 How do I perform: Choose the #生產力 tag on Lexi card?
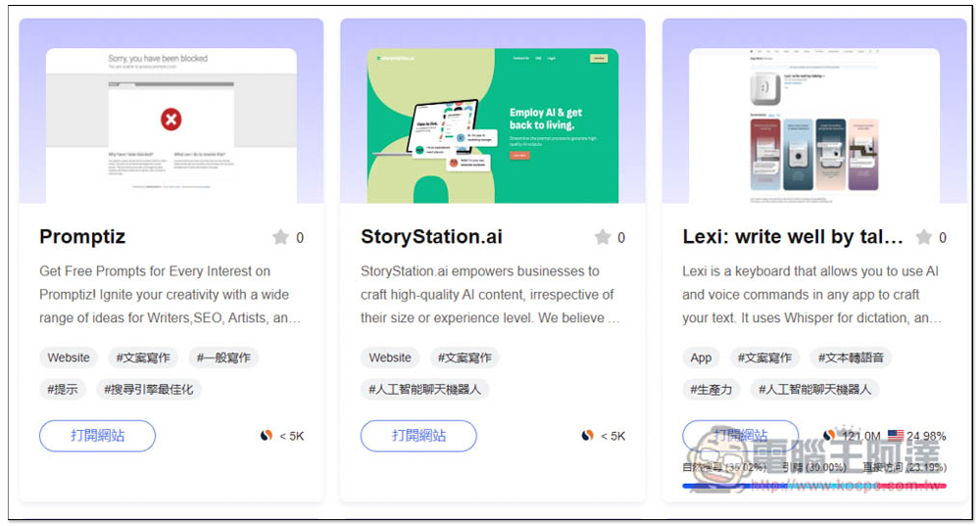pyautogui.click(x=710, y=389)
